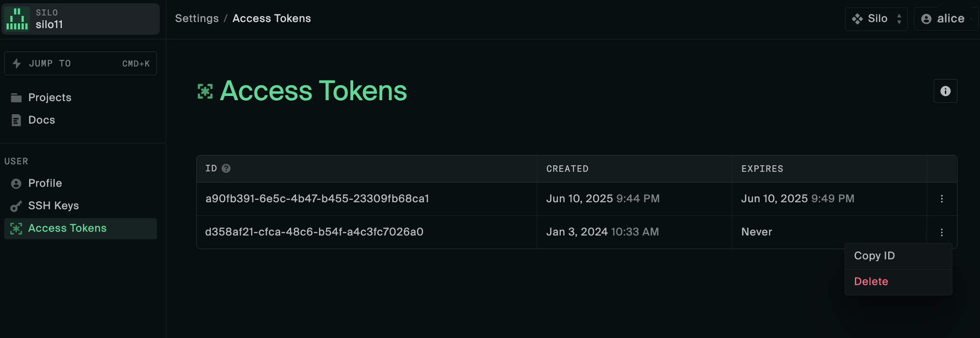Click the ID column help question-mark icon
Image resolution: width=980 pixels, height=338 pixels.
point(226,169)
